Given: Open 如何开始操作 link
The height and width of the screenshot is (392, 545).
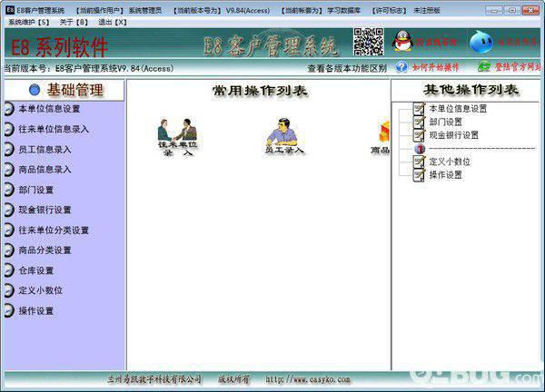Looking at the screenshot, I should point(435,67).
